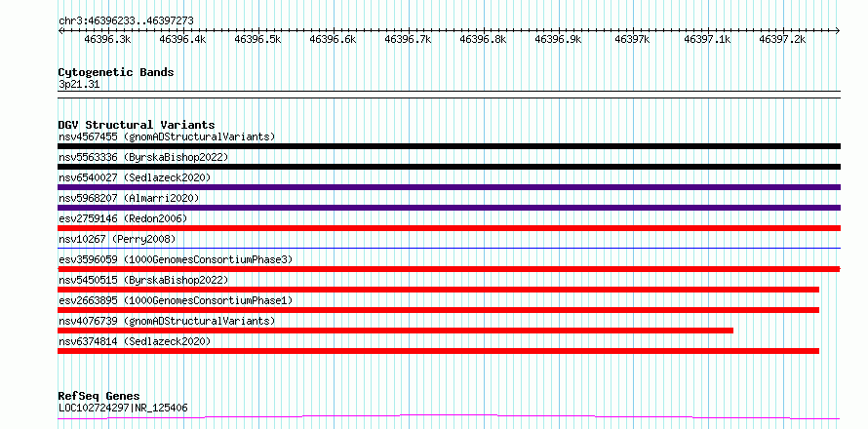Click the black bar under nsv4567455
Viewport: 868px width, 429px height.
pos(449,146)
